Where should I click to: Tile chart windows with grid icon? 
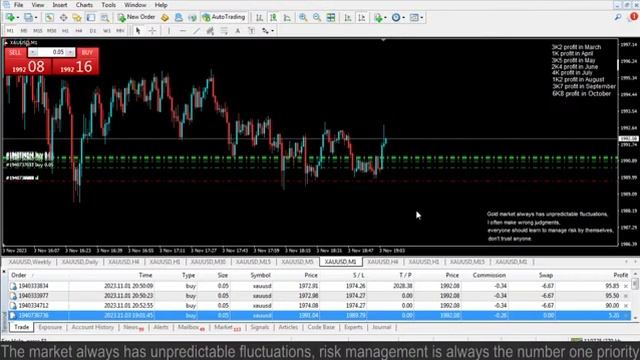(x=331, y=18)
